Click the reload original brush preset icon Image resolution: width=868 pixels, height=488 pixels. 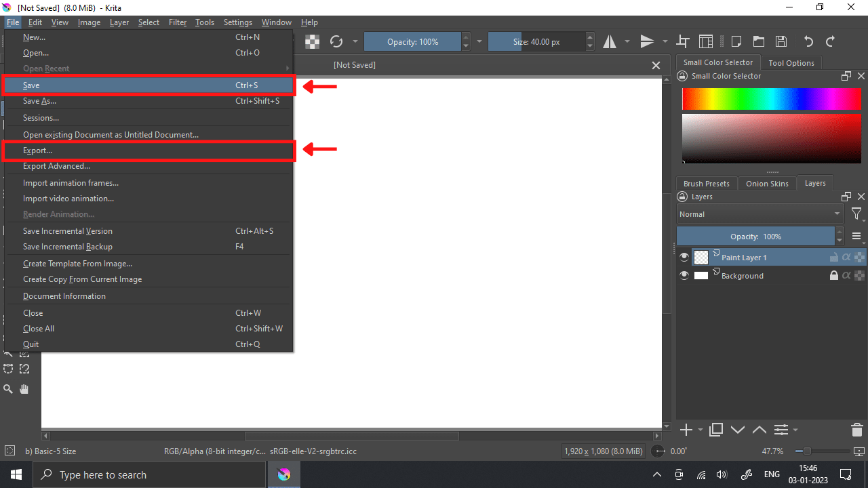[x=336, y=41]
